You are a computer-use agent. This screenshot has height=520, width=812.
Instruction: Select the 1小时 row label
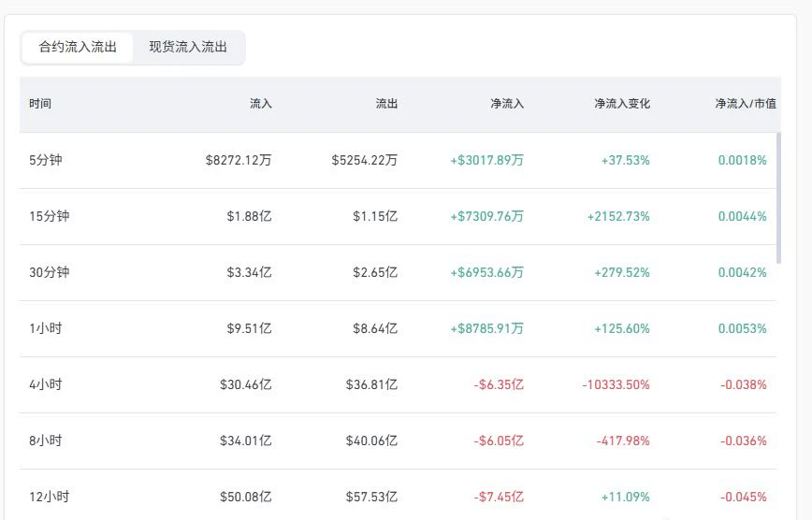click(x=46, y=328)
